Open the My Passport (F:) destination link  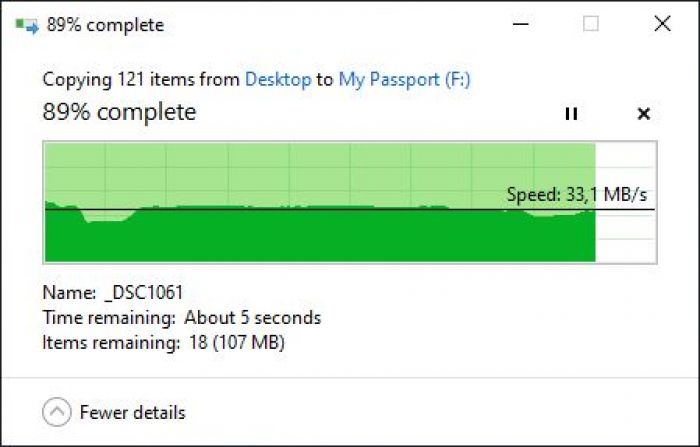[404, 79]
